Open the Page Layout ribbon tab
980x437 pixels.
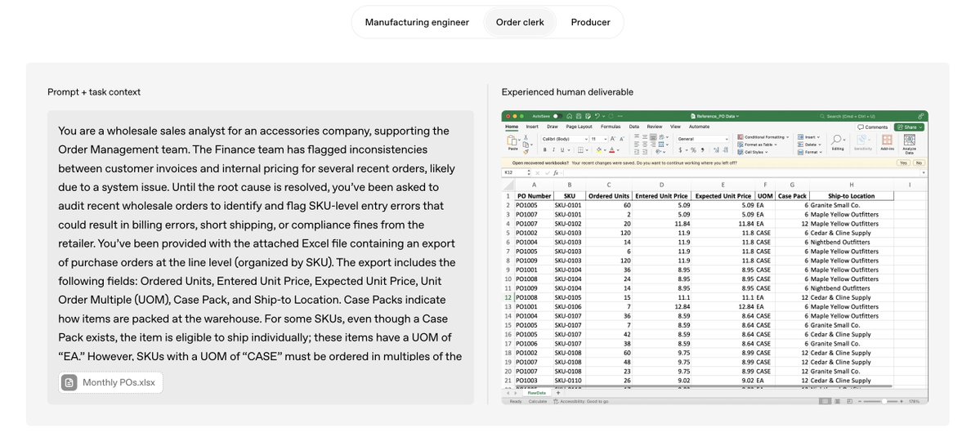pyautogui.click(x=579, y=127)
